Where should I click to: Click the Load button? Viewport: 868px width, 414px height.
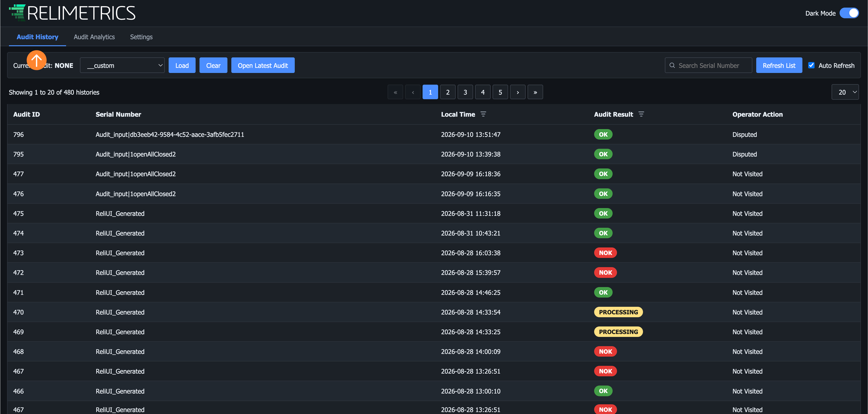click(x=182, y=65)
